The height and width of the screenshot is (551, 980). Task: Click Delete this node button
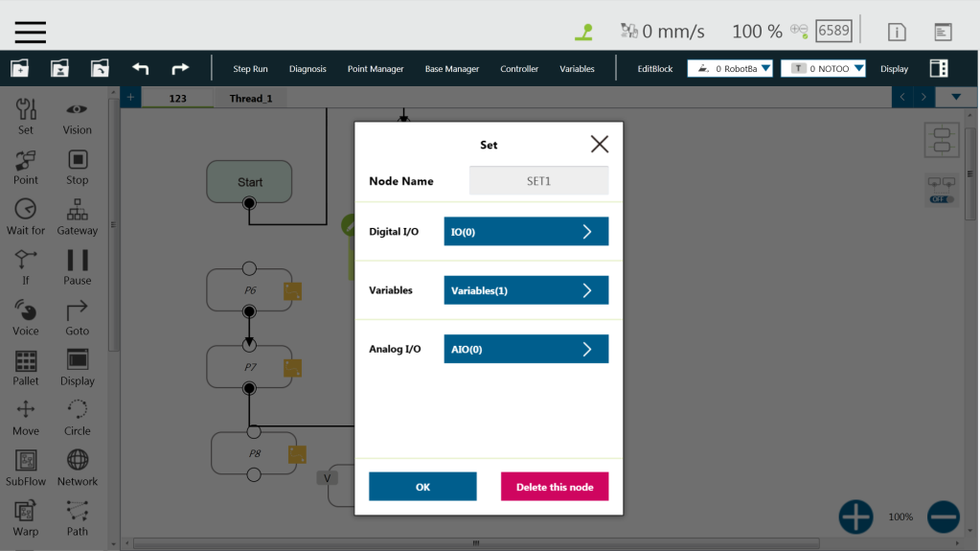click(x=555, y=487)
